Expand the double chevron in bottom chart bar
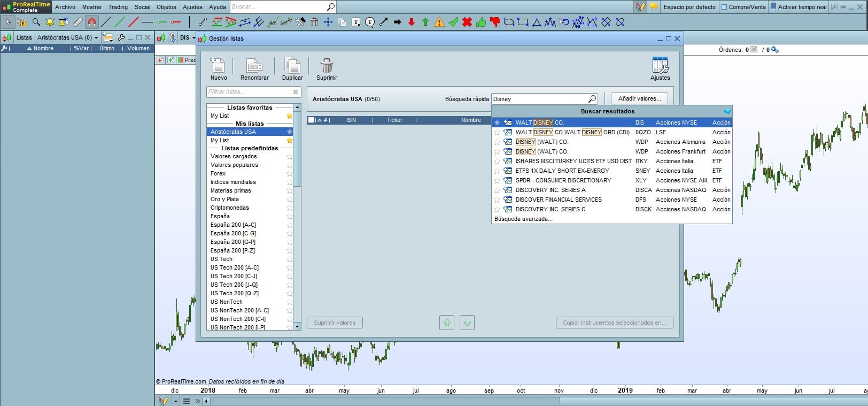This screenshot has width=868, height=406. (198, 401)
